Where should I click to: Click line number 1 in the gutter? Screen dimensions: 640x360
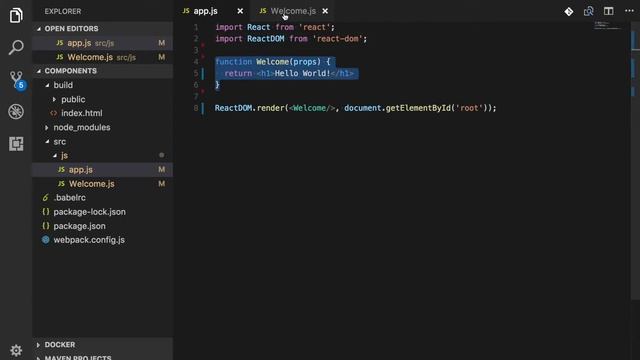196,27
